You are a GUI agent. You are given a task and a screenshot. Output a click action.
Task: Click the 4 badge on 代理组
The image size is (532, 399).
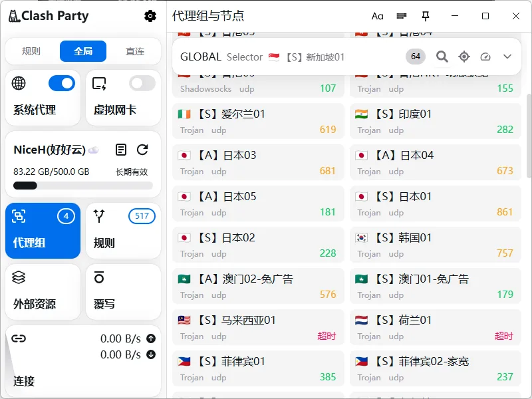point(66,216)
